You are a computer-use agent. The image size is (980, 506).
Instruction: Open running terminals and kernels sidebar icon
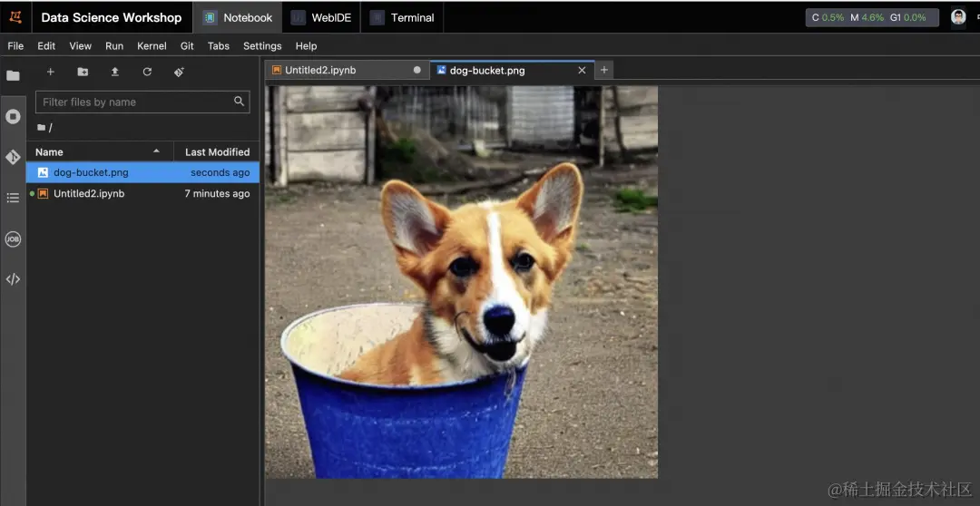pyautogui.click(x=13, y=116)
